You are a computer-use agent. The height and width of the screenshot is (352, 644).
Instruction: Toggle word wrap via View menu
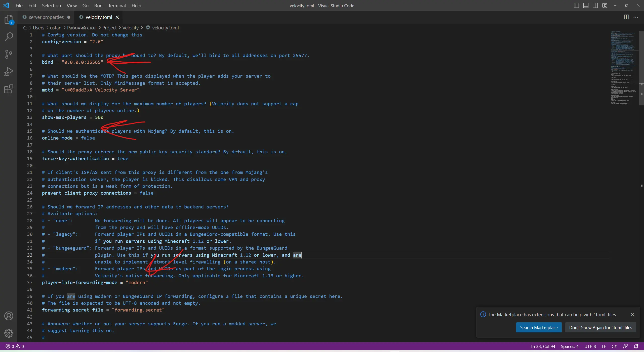tap(71, 6)
